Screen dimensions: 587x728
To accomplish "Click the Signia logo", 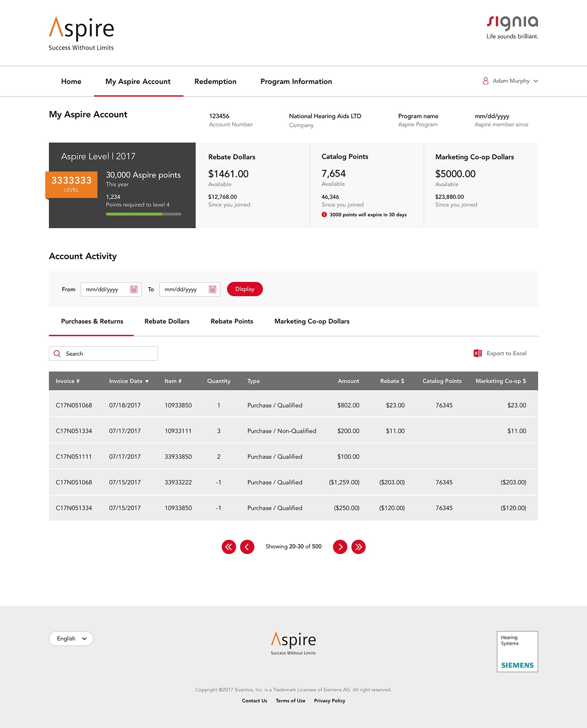I will (x=512, y=27).
